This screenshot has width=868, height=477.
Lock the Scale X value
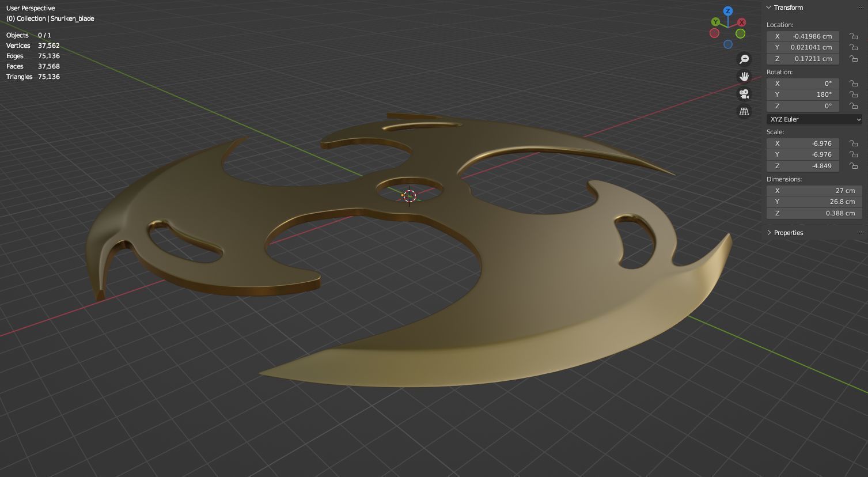coord(854,143)
